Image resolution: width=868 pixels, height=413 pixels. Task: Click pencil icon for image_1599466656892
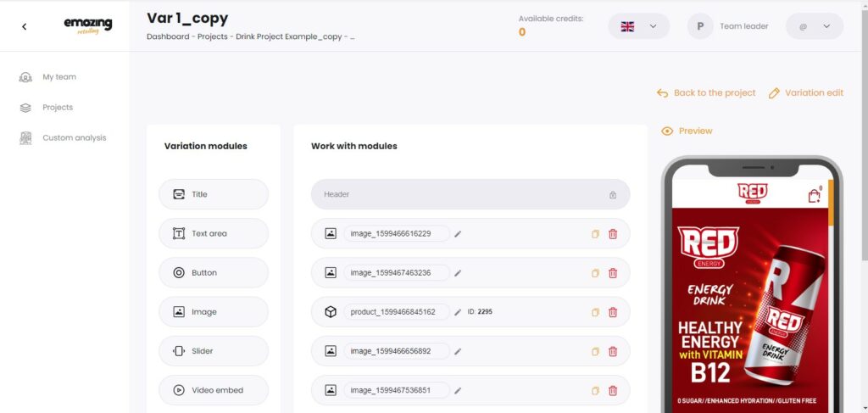click(x=458, y=352)
